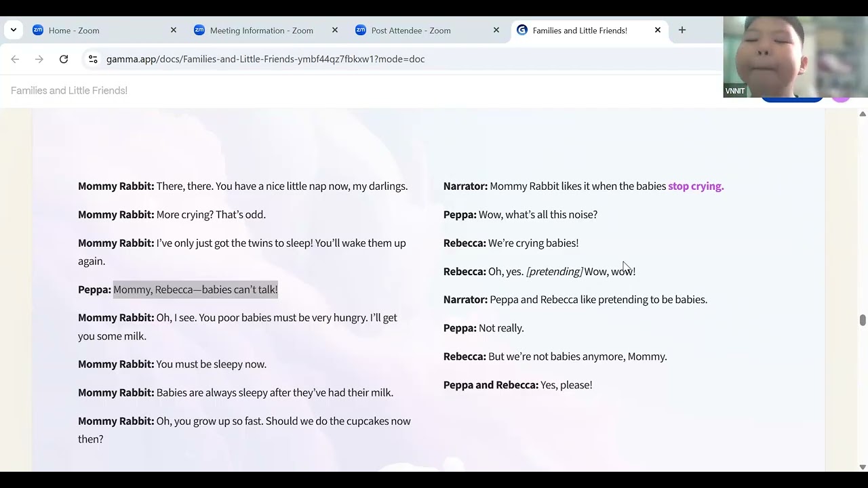Go back to the previous page

(x=15, y=59)
